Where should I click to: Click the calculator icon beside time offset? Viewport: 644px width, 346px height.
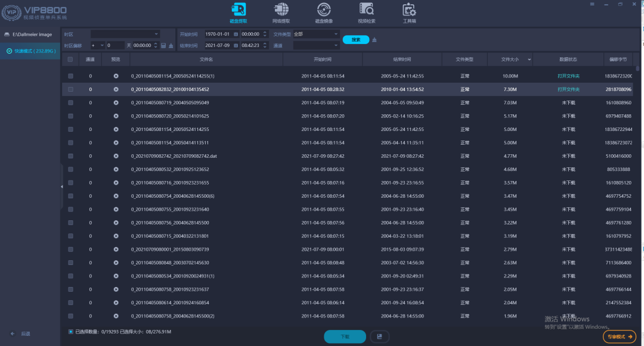[x=163, y=45]
